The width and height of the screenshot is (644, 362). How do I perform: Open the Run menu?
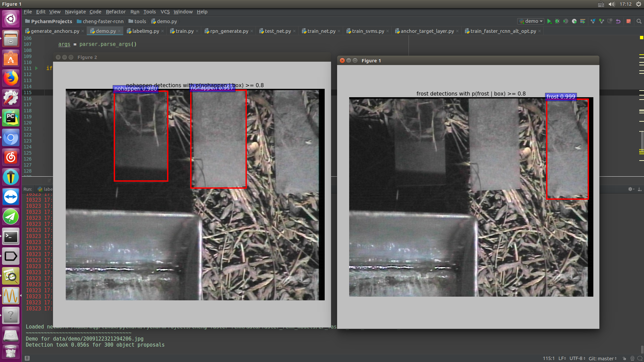point(135,12)
